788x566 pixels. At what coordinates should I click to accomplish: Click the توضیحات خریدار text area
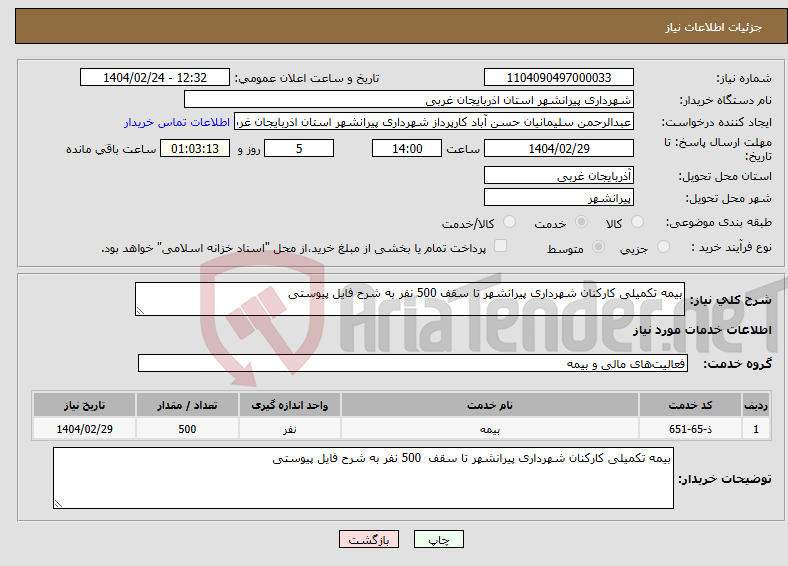coord(363,478)
